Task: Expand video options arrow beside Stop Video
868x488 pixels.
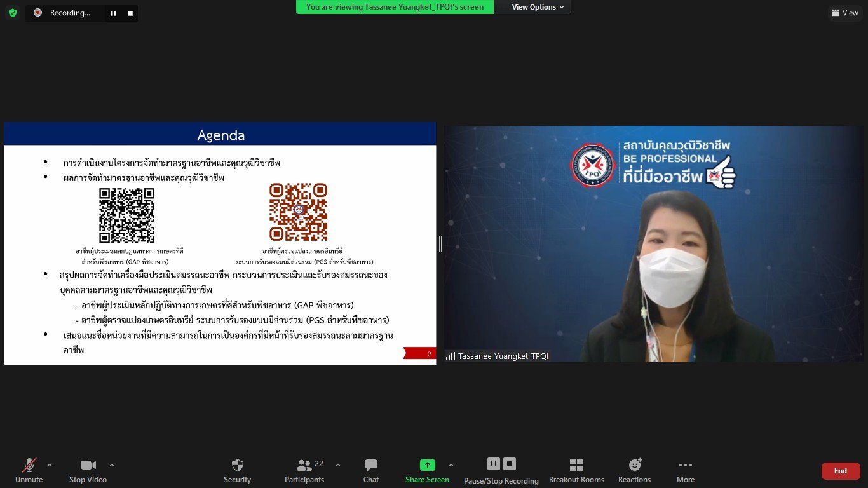Action: 112,465
